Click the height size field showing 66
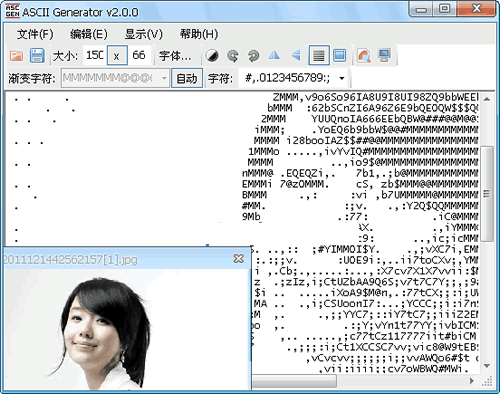 pyautogui.click(x=139, y=55)
